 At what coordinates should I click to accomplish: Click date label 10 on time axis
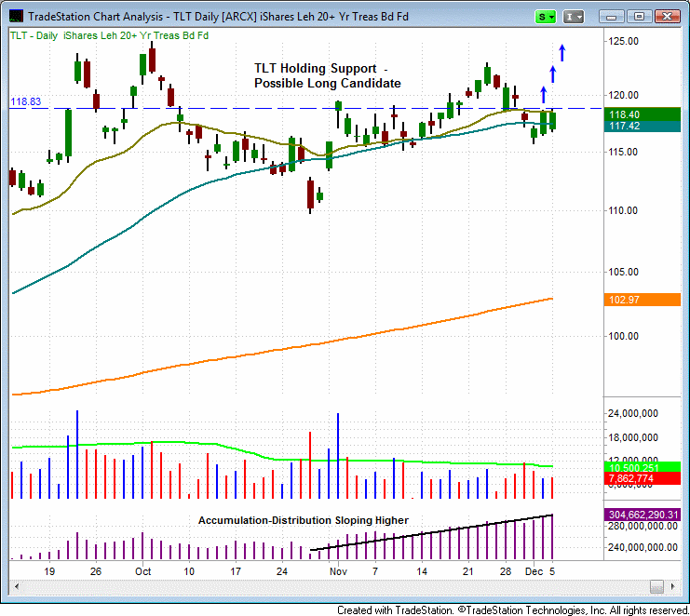point(189,571)
